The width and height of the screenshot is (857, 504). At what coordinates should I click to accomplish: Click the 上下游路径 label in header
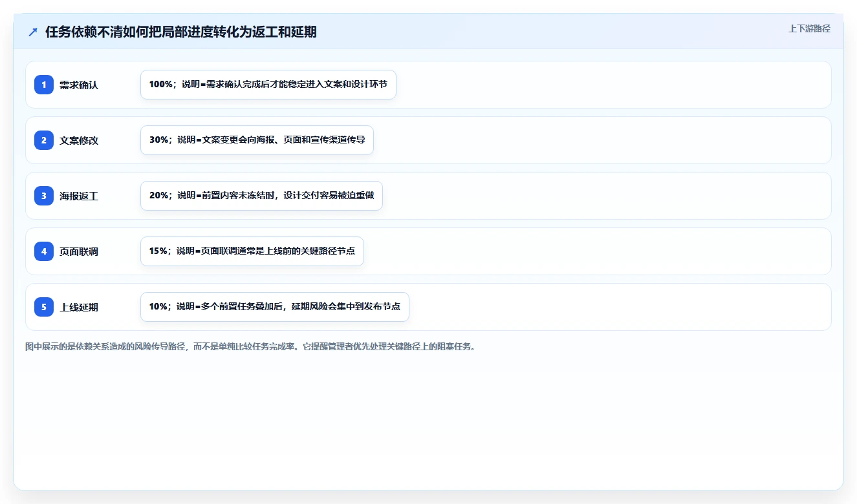click(809, 29)
